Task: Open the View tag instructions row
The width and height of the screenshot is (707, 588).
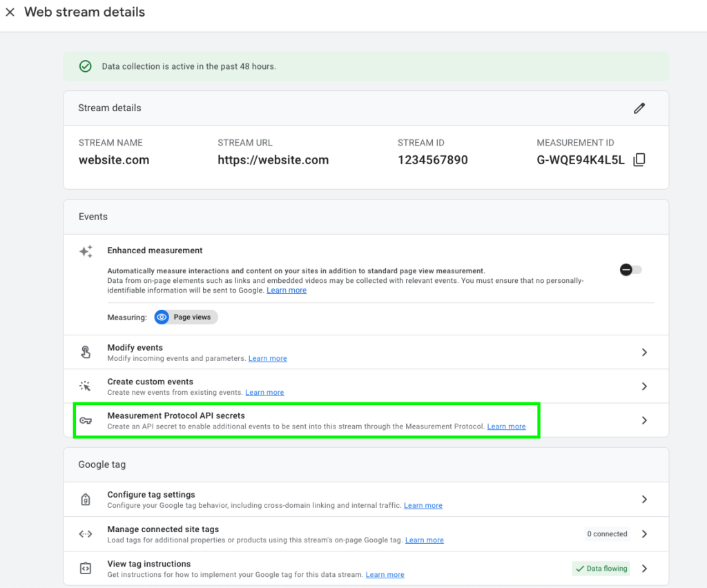Action: point(366,569)
